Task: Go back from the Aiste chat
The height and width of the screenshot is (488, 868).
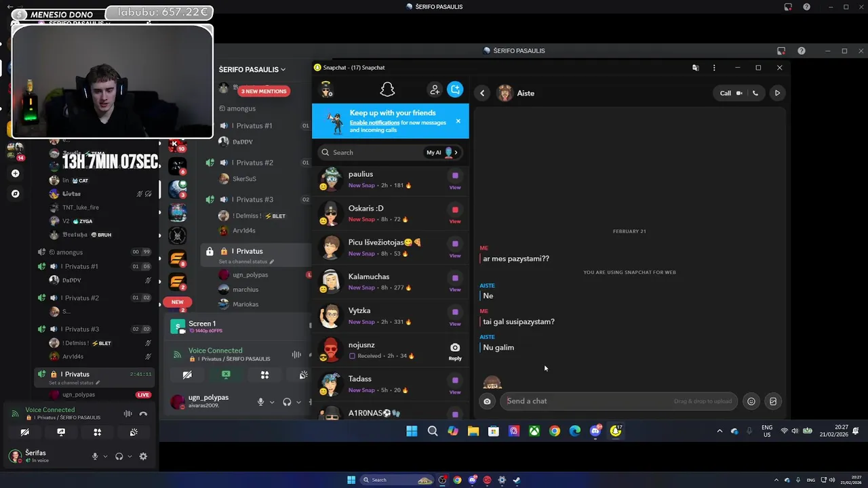Action: (x=482, y=94)
